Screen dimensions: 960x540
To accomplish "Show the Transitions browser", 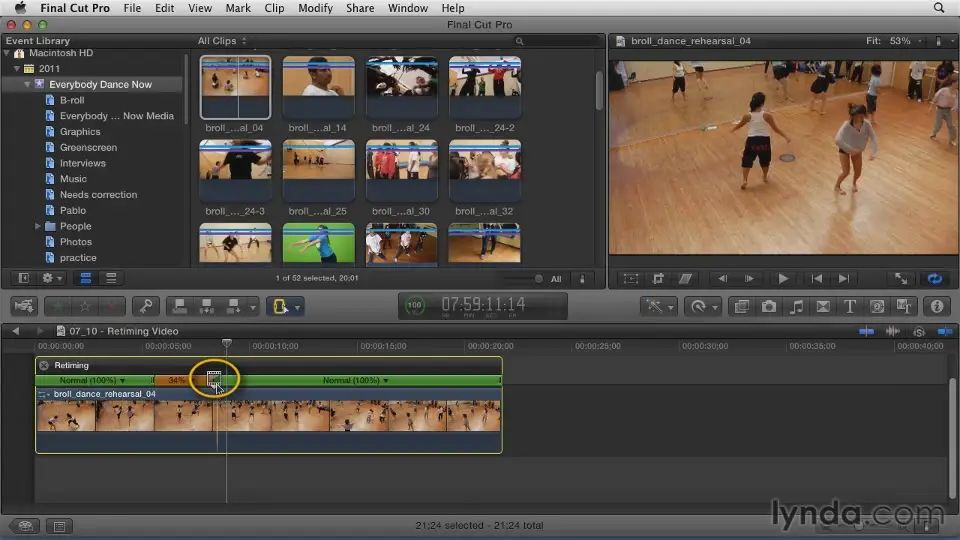I will point(823,306).
